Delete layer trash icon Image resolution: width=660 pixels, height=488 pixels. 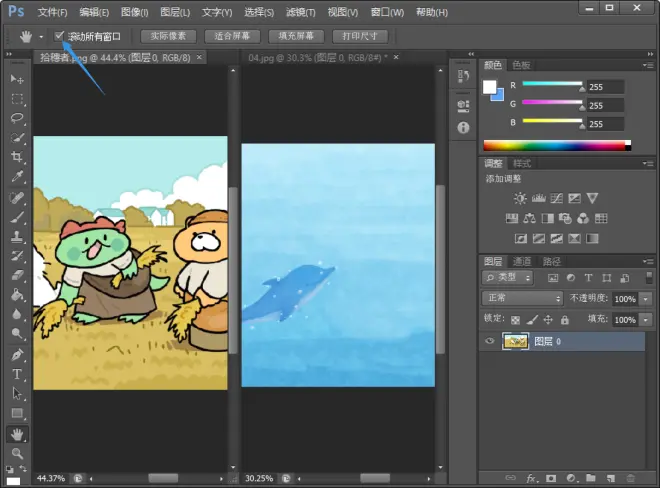point(631,478)
